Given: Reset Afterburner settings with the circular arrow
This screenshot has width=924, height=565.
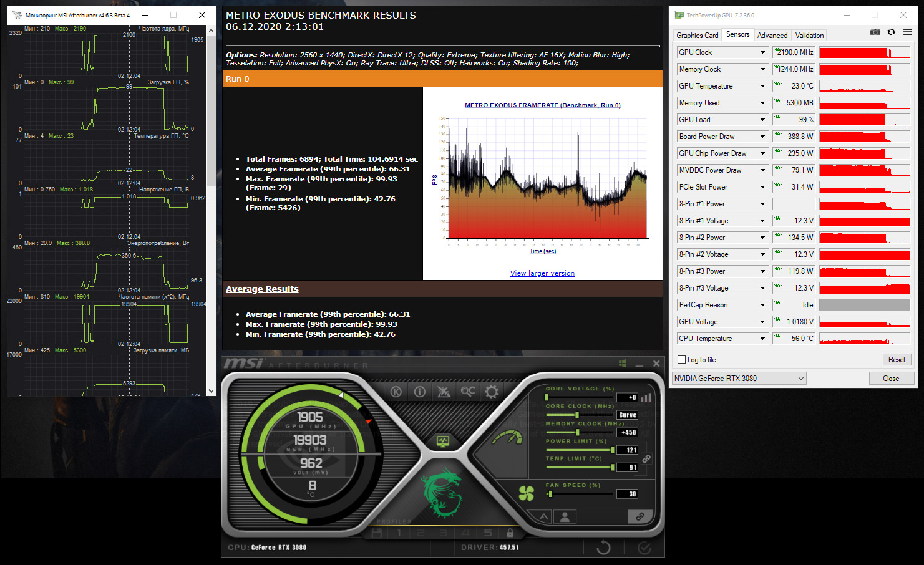Looking at the screenshot, I should coord(603,548).
